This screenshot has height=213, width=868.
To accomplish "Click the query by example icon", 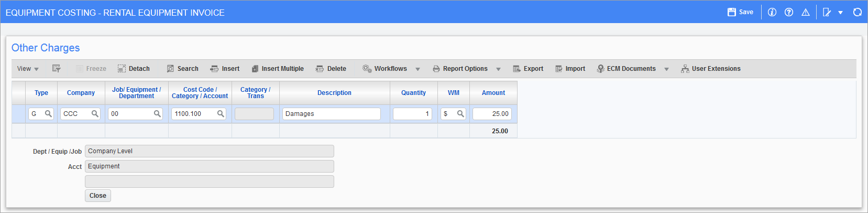I will pyautogui.click(x=57, y=69).
